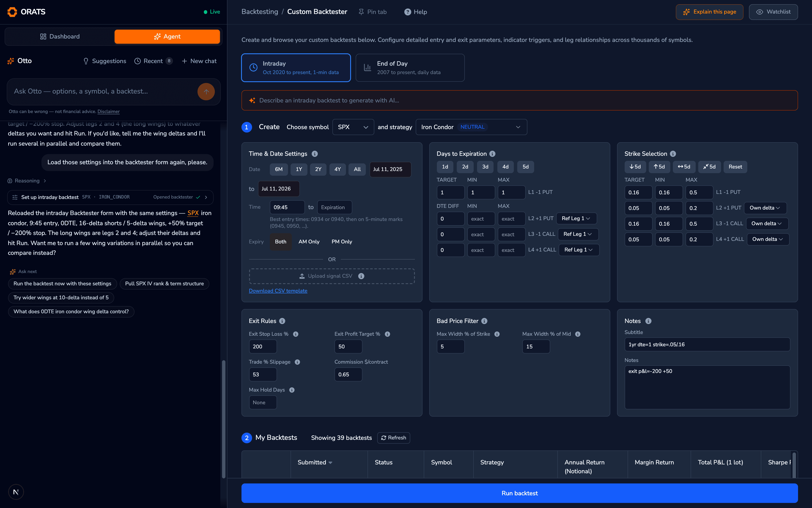Select AM Only expiry option
The image size is (812, 508).
point(309,242)
